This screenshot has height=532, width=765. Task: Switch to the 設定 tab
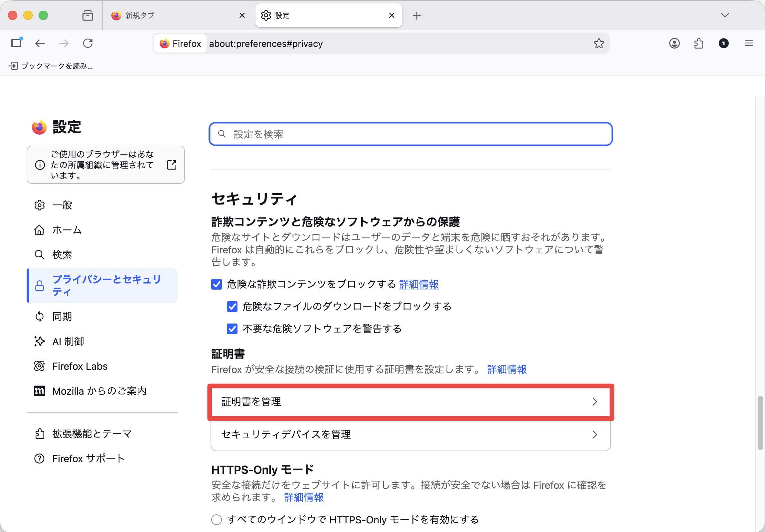coord(329,15)
